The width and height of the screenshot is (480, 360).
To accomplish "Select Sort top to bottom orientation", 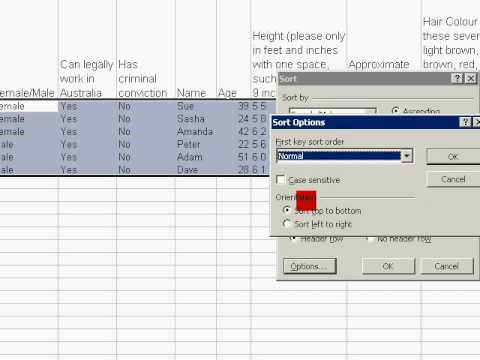I will pyautogui.click(x=286, y=210).
